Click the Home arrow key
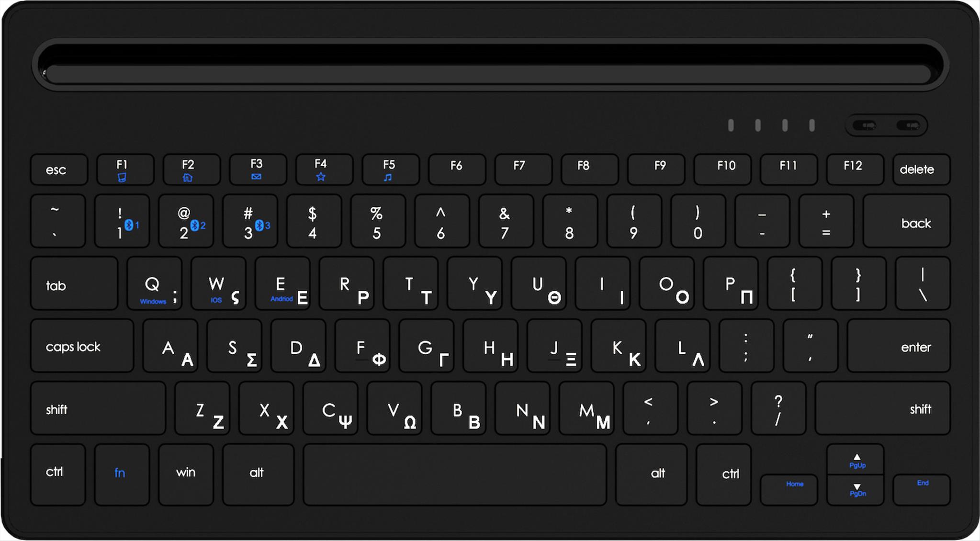Image resolution: width=980 pixels, height=541 pixels. pos(789,490)
